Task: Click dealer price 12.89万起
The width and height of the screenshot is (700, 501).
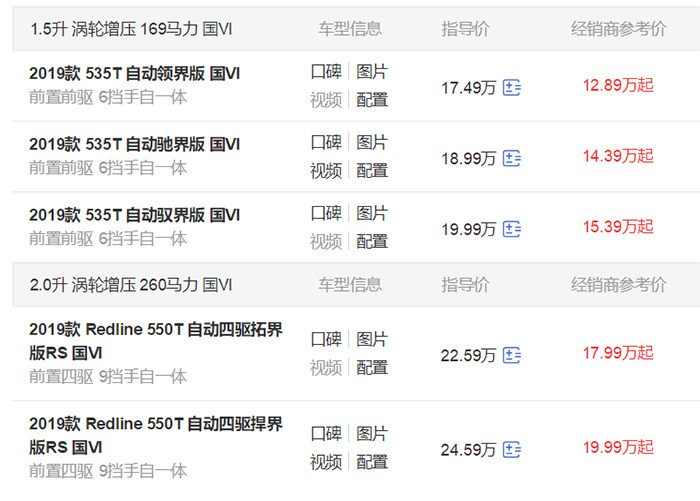Action: (x=617, y=85)
